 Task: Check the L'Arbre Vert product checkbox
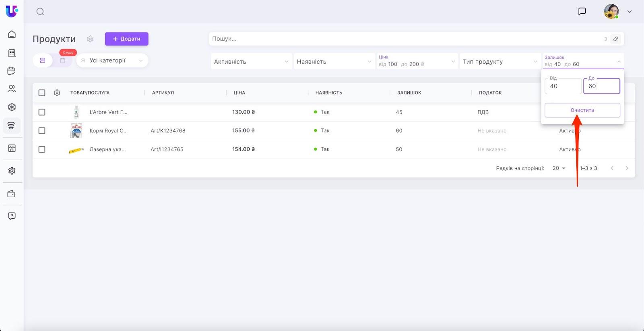pos(42,112)
